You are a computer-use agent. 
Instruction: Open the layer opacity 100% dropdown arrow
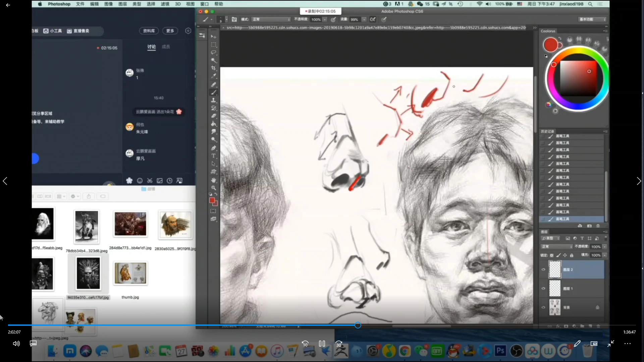604,247
